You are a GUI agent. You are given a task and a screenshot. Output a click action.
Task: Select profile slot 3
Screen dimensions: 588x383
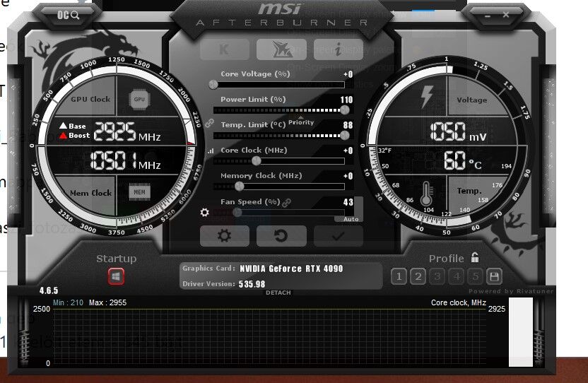click(x=437, y=277)
